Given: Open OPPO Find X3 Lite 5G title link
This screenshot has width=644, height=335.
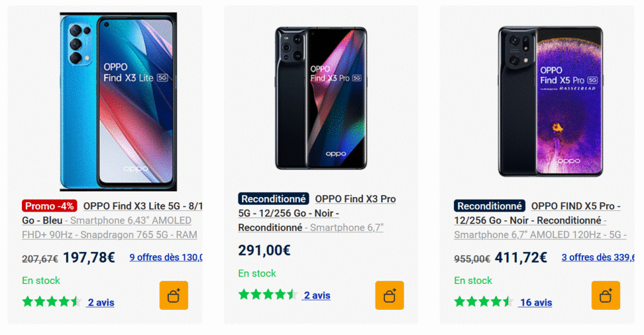Looking at the screenshot, I should tap(143, 205).
